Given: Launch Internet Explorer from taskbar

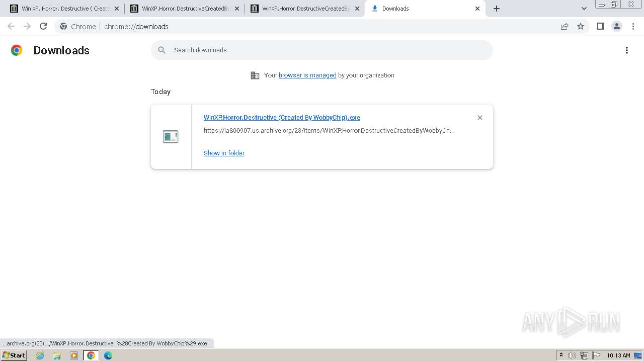Looking at the screenshot, I should pyautogui.click(x=40, y=355).
